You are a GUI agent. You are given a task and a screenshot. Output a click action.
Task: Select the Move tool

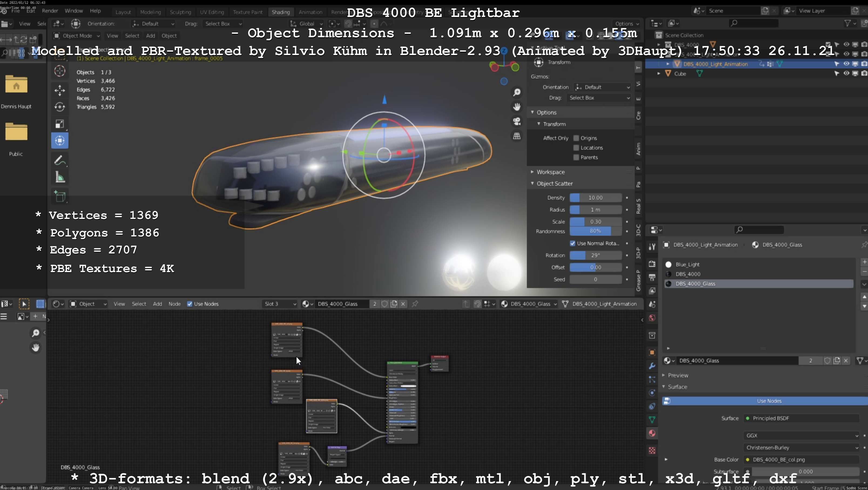[60, 90]
